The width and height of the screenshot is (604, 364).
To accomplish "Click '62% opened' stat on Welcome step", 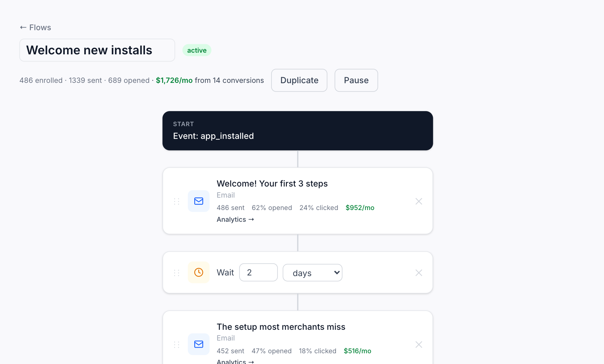I will click(272, 208).
